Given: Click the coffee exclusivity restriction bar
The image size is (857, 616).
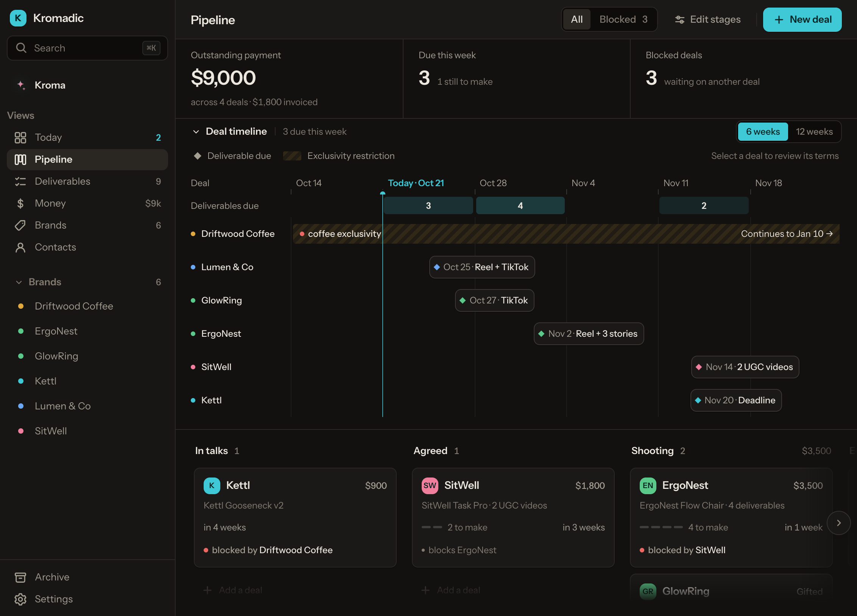Looking at the screenshot, I should pyautogui.click(x=566, y=234).
